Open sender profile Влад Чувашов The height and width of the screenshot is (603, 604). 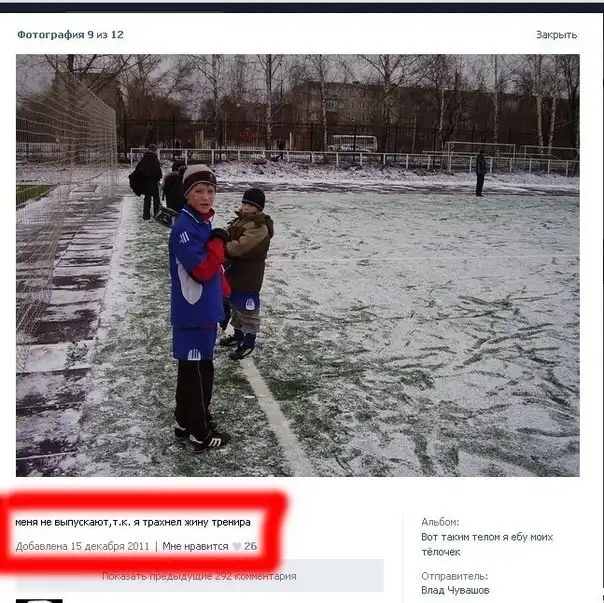455,590
